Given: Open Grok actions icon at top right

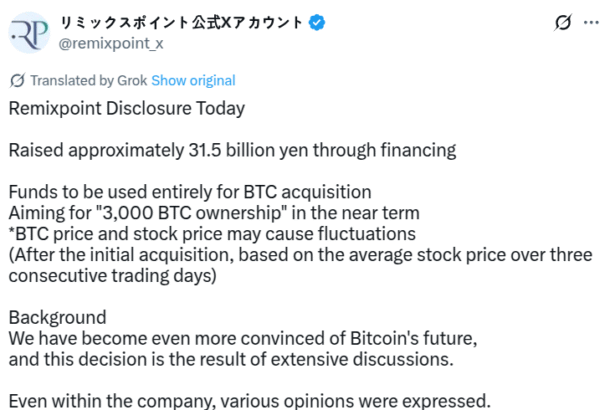Looking at the screenshot, I should (562, 22).
